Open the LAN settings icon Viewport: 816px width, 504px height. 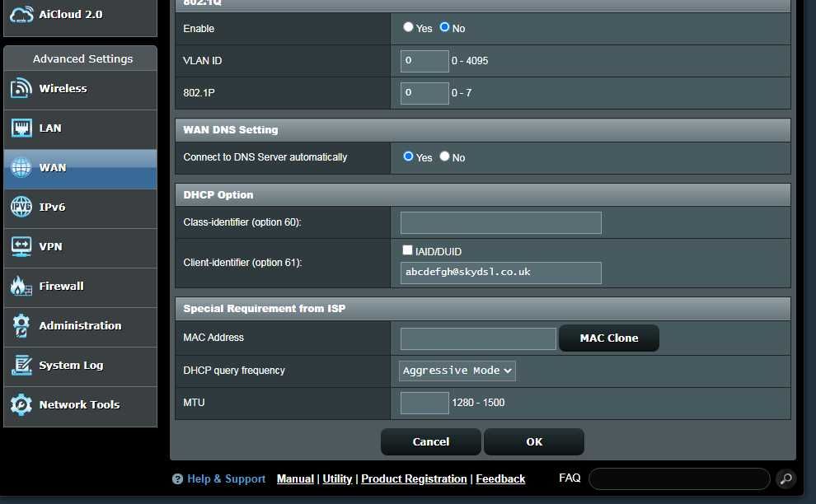(21, 128)
